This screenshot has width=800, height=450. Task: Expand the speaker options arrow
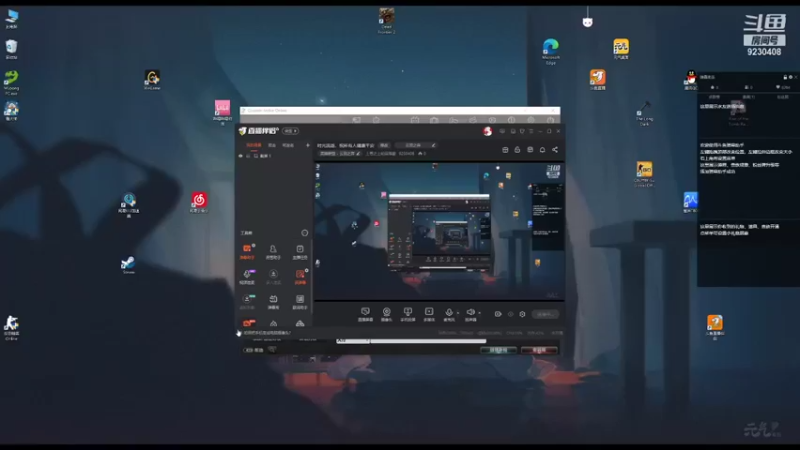pos(479,313)
